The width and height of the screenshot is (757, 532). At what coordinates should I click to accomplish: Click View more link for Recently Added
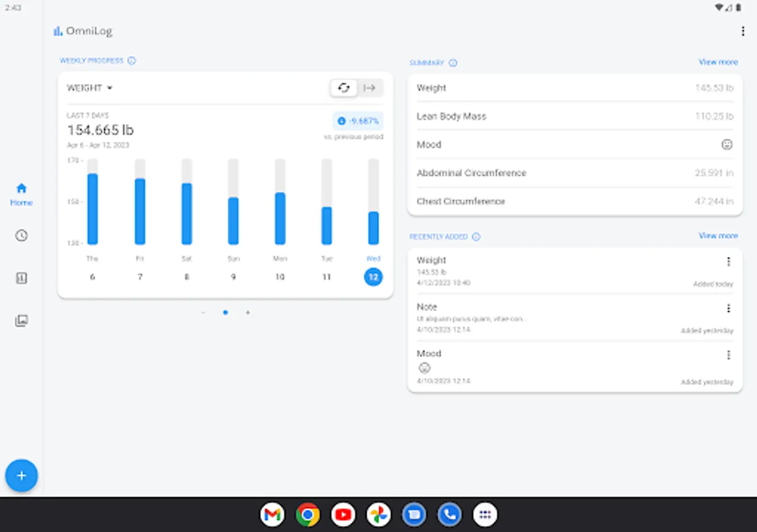[x=718, y=236]
